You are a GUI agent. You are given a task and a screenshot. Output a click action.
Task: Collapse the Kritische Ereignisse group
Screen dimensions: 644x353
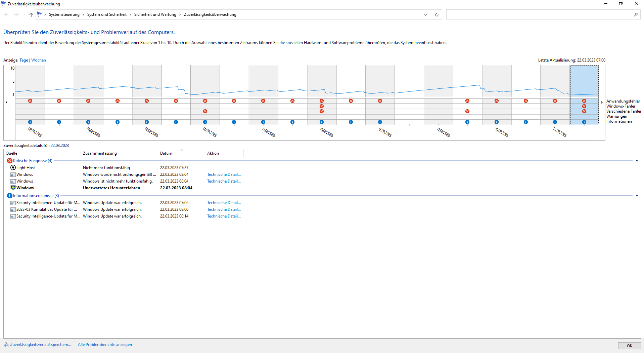coord(637,161)
